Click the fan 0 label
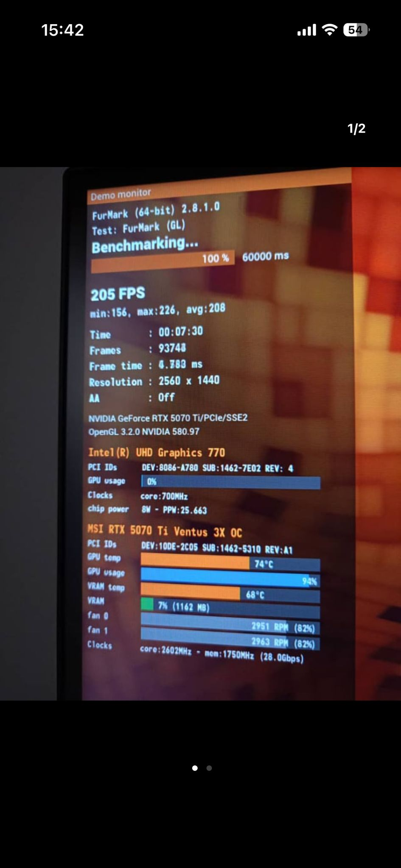 (98, 615)
